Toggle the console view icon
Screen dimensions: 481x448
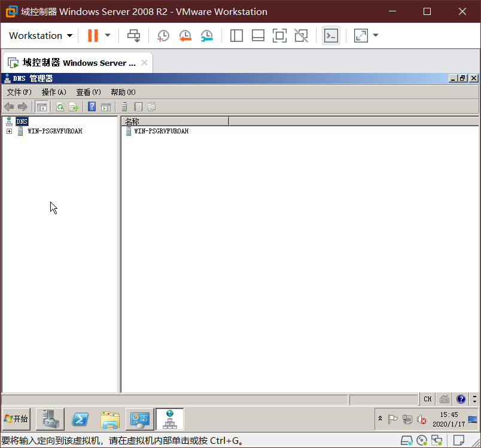(x=331, y=35)
